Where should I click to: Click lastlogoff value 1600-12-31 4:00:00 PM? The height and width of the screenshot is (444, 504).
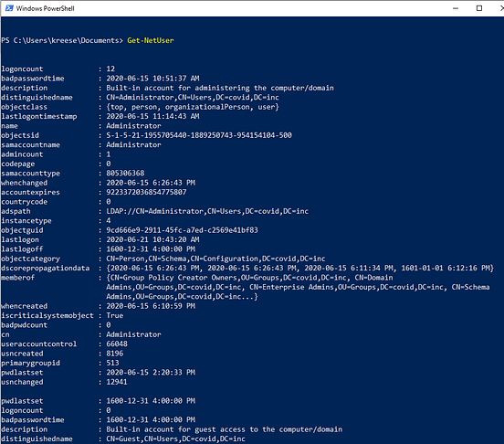(151, 249)
